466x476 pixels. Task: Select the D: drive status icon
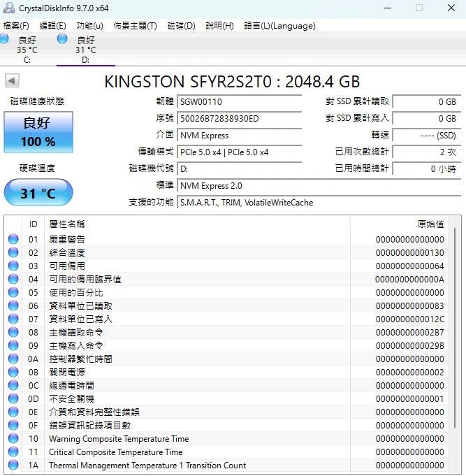63,39
